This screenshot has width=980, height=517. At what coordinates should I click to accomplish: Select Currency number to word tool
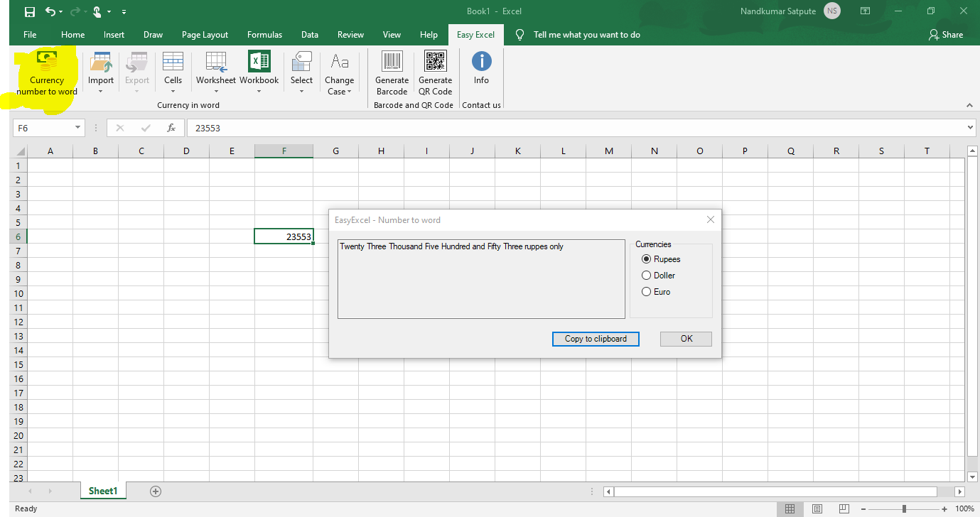coord(45,73)
